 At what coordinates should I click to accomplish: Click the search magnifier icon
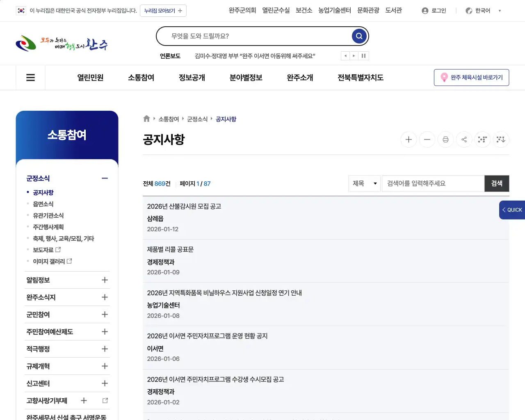tap(359, 36)
